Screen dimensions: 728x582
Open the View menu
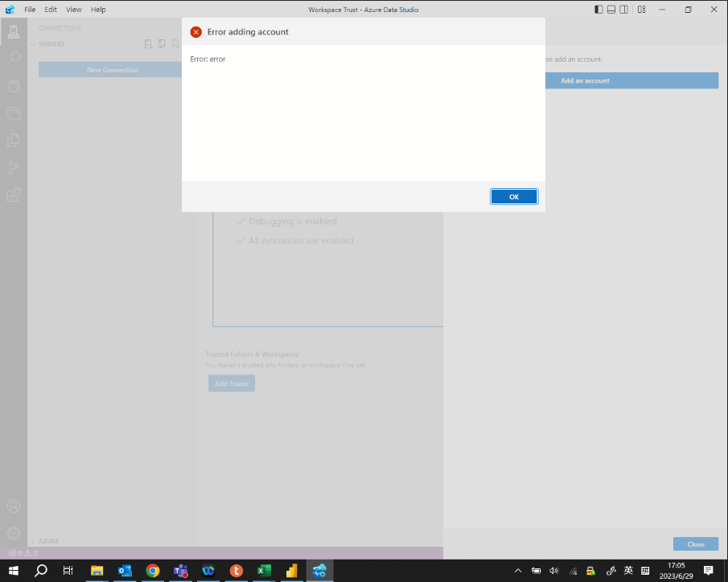click(73, 10)
